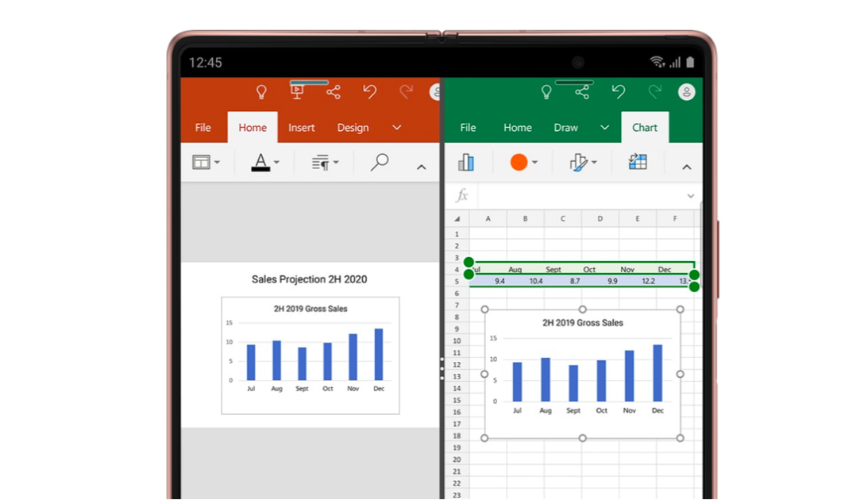Viewport: 868px width, 500px height.
Task: Tap the PowerPoint Tell Me lightbulb icon
Action: [x=261, y=92]
